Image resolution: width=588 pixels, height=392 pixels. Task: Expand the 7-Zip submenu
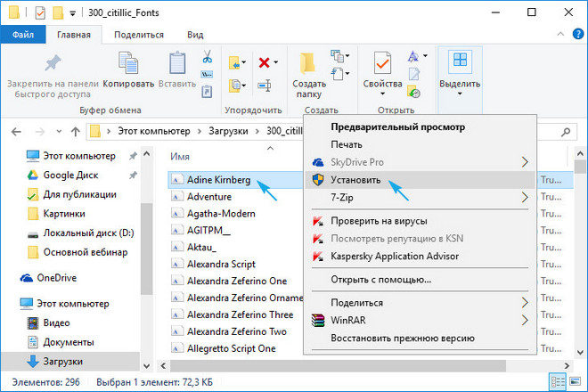(526, 197)
